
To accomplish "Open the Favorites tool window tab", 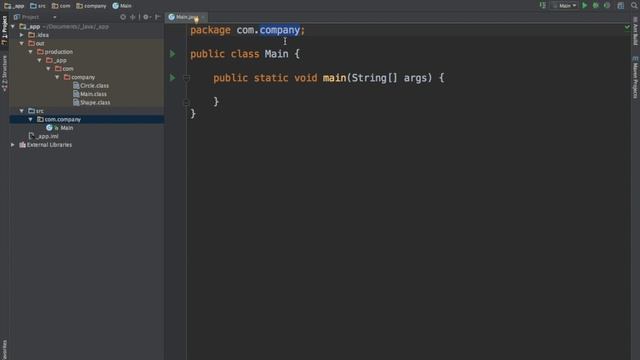I will tap(4, 349).
